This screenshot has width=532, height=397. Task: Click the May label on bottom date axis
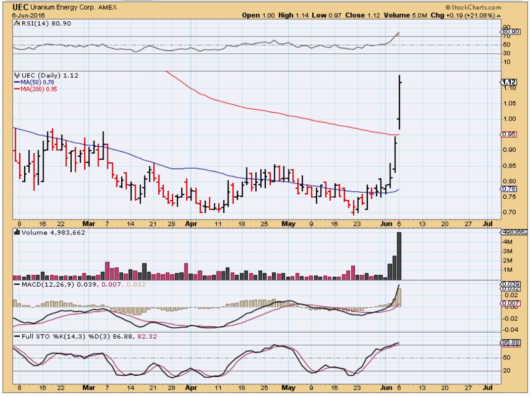pyautogui.click(x=288, y=224)
